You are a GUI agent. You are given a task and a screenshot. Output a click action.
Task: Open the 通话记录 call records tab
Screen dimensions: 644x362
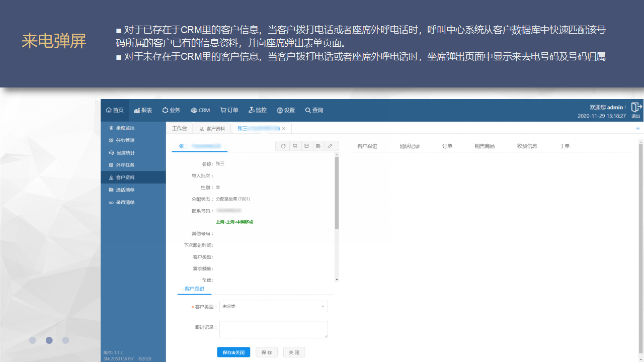[x=410, y=146]
